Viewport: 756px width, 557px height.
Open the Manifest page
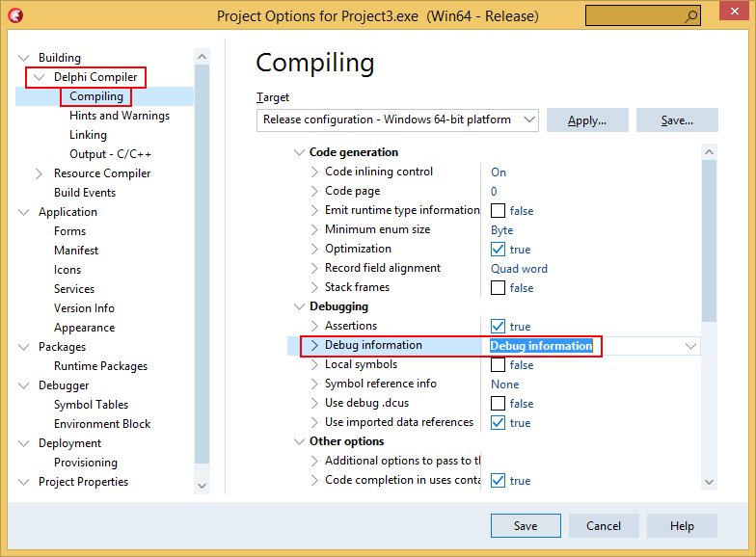coord(76,251)
